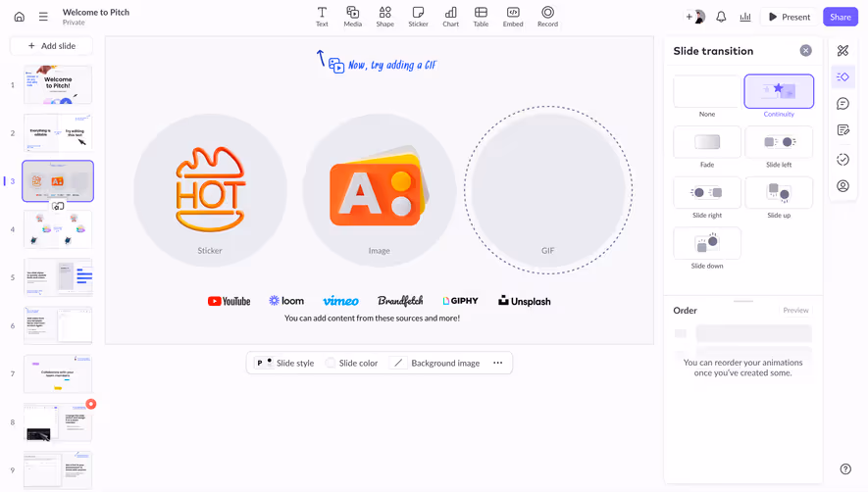Go to the home workspace icon
This screenshot has width=868, height=492.
20,17
